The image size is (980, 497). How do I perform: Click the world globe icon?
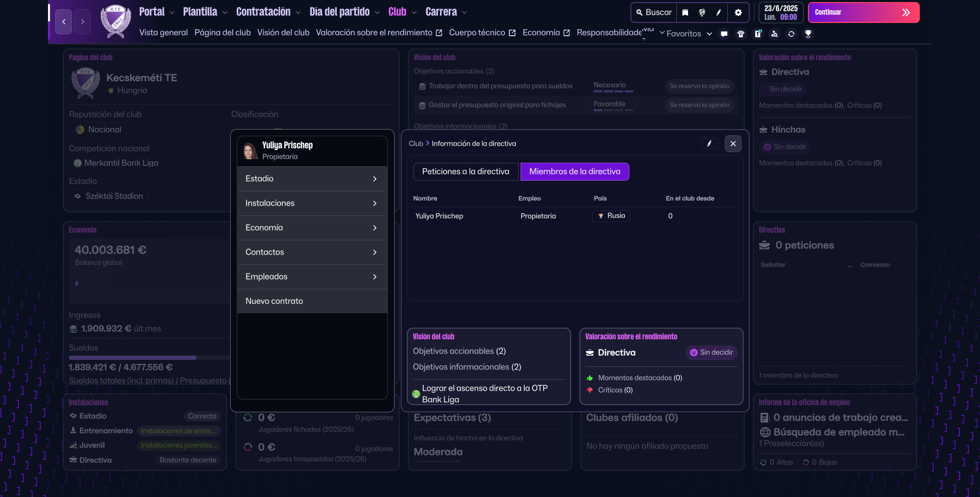[702, 12]
